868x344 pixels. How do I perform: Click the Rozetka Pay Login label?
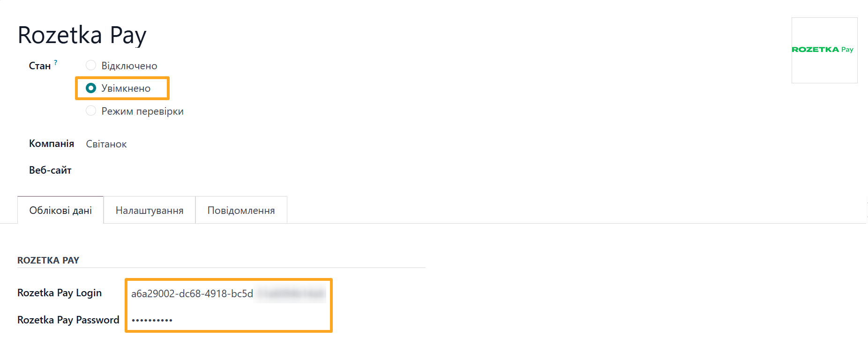[60, 293]
